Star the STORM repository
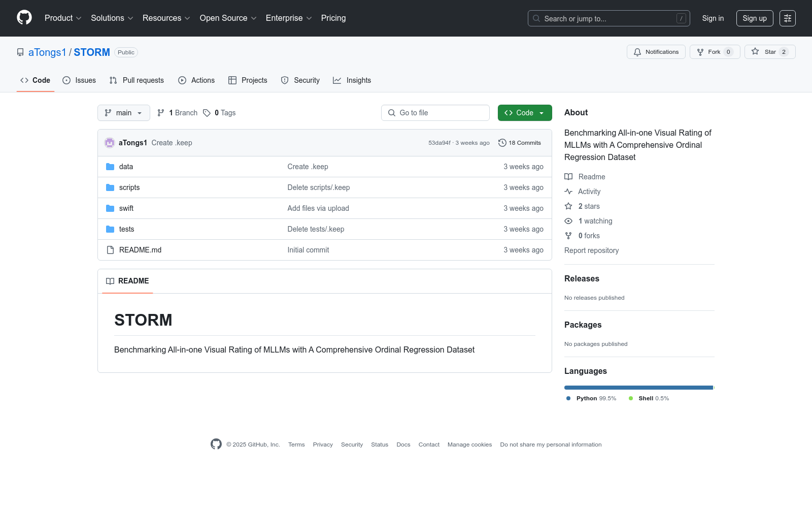The width and height of the screenshot is (812, 508). (770, 52)
